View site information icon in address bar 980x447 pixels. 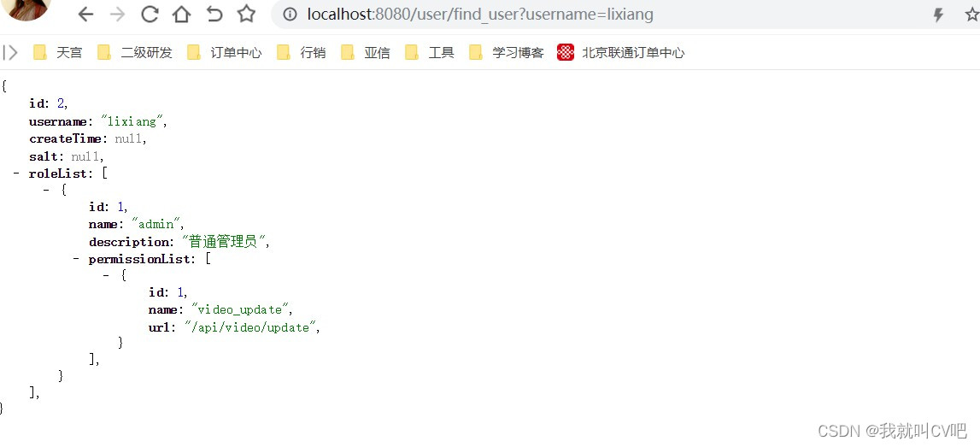click(290, 15)
